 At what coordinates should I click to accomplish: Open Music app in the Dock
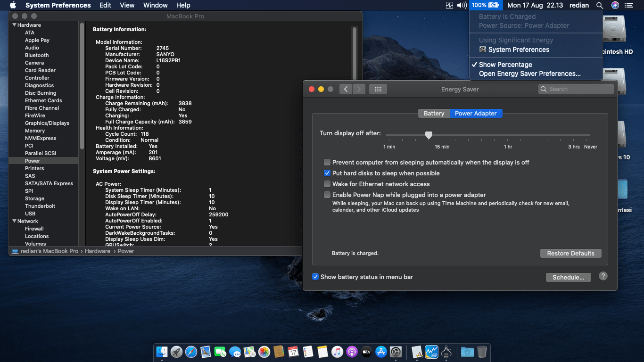click(x=337, y=352)
